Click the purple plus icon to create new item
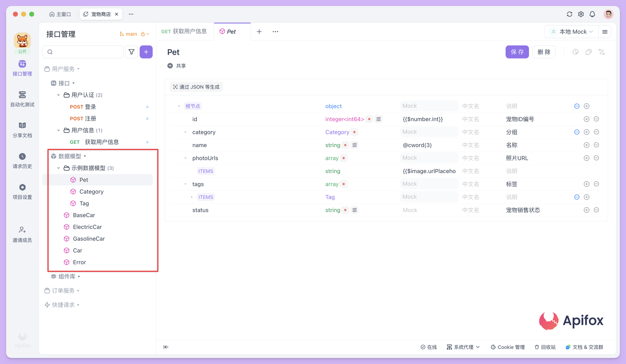 tap(146, 52)
